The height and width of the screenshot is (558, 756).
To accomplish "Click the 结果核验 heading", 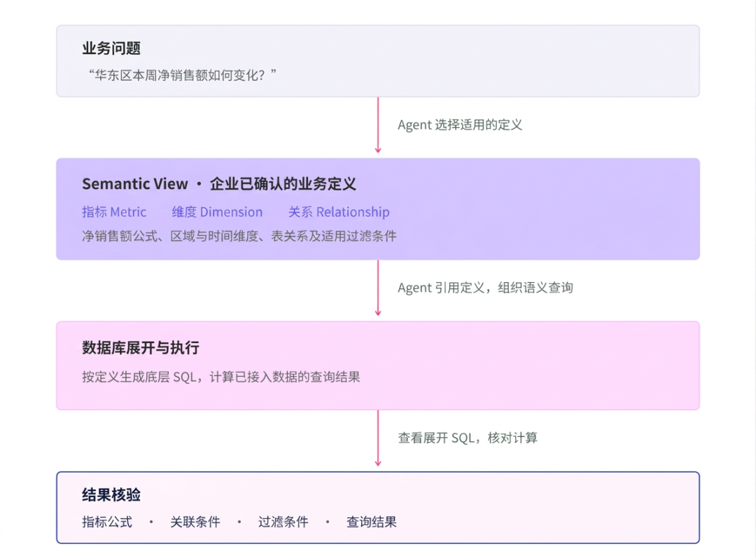I will (x=111, y=495).
